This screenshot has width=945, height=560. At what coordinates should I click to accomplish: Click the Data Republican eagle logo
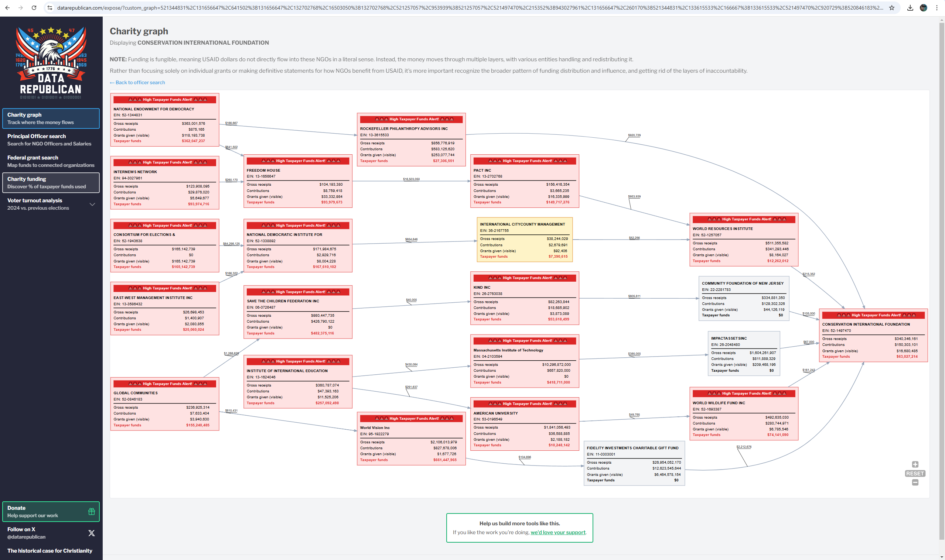tap(51, 63)
